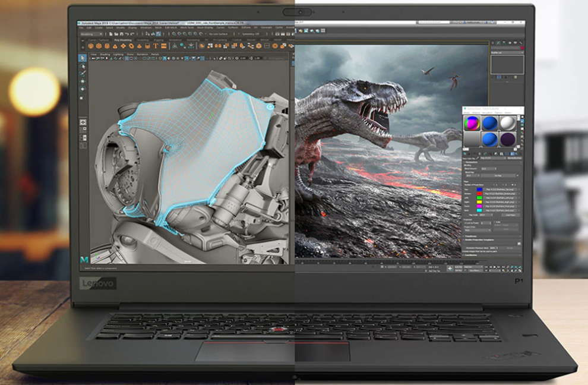Open the Symmetry: Off dropdown

coord(251,34)
